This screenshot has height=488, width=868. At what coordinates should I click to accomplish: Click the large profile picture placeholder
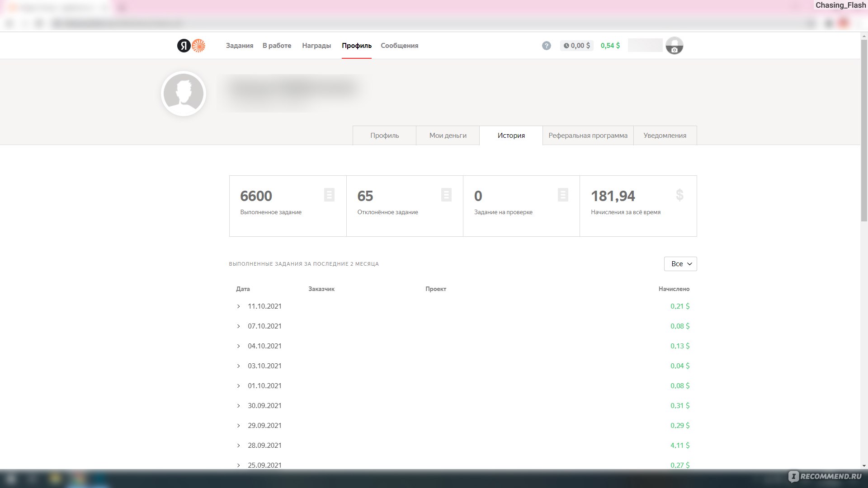point(184,94)
